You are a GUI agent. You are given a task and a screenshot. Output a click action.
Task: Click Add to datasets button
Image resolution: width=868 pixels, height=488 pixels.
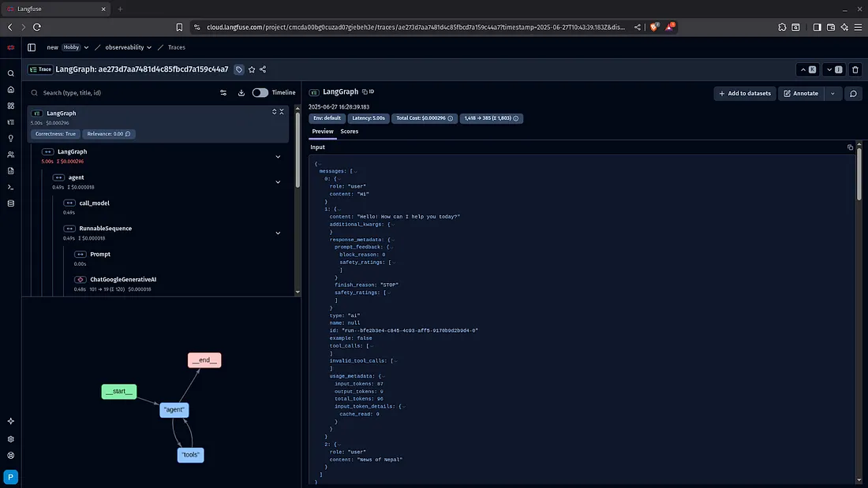point(745,94)
